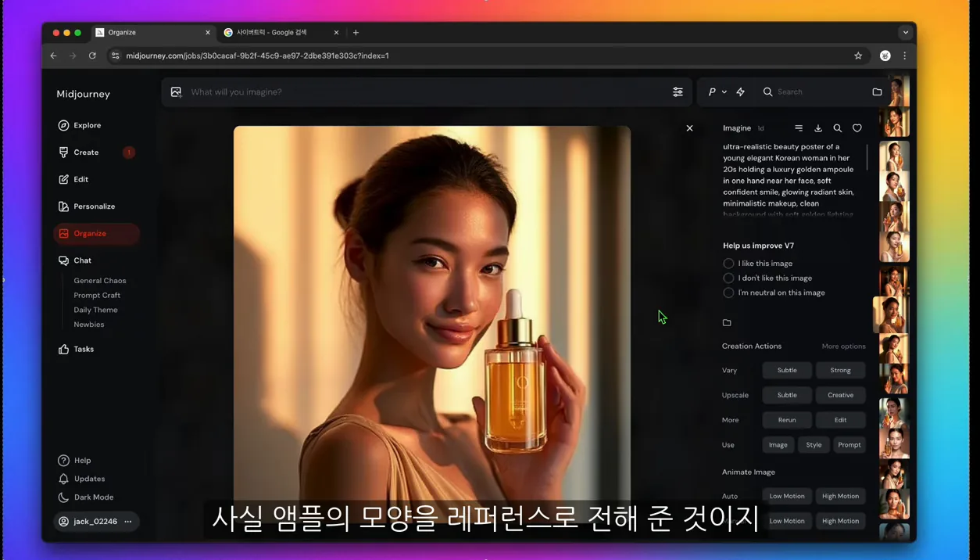Close the Organize browser tab

pyautogui.click(x=208, y=33)
